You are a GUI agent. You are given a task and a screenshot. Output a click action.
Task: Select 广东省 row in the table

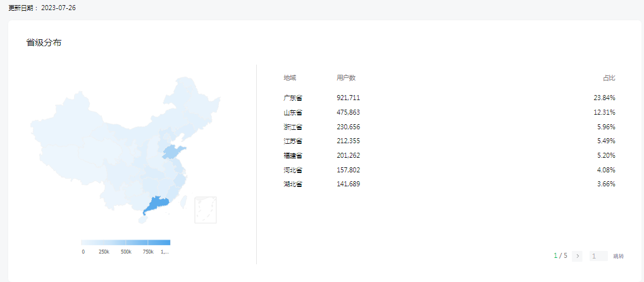click(449, 98)
